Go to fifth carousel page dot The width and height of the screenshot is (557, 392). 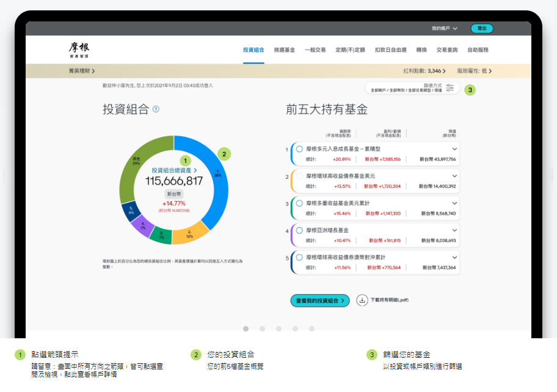pyautogui.click(x=311, y=328)
